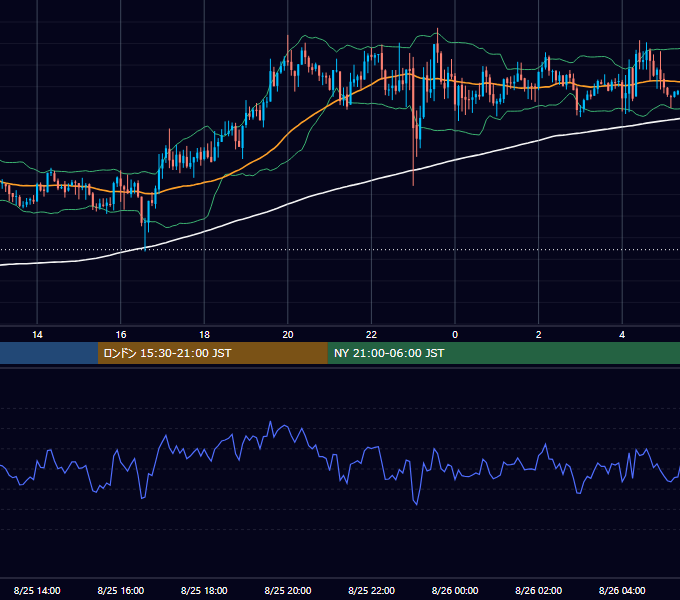Screen dimensions: 680x600
Task: Click the 8/25 16:00 date label
Action: 121,590
